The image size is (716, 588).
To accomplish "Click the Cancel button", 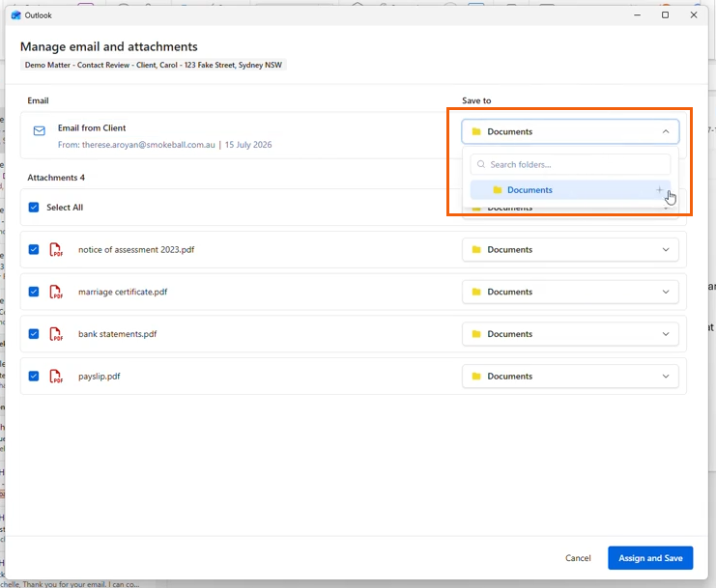I will tap(578, 558).
